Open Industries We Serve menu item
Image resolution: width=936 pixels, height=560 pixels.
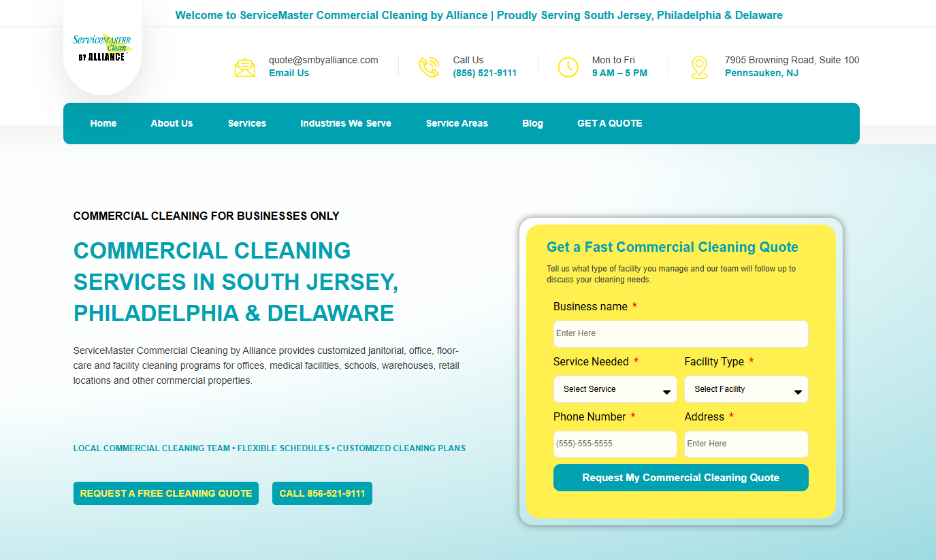point(346,123)
